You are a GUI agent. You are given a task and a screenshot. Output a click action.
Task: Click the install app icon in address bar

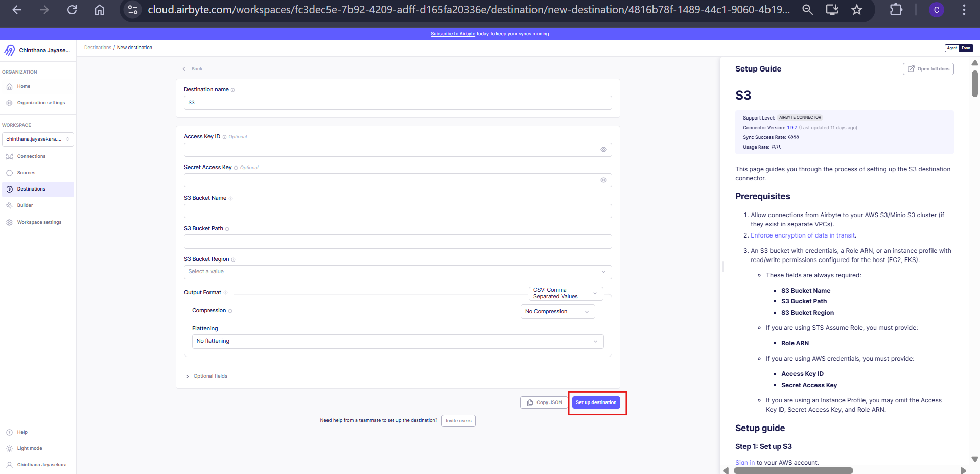832,10
